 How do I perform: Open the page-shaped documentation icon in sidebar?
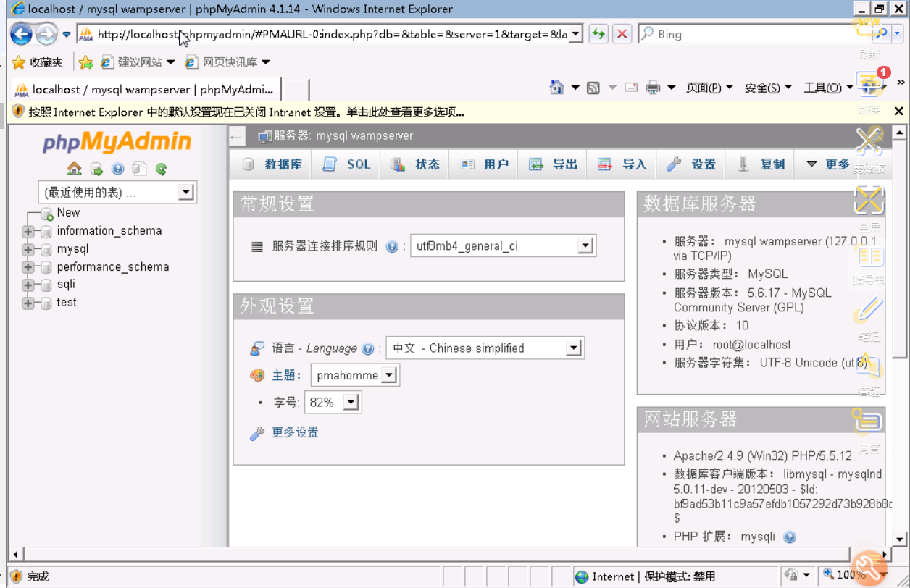[x=139, y=169]
